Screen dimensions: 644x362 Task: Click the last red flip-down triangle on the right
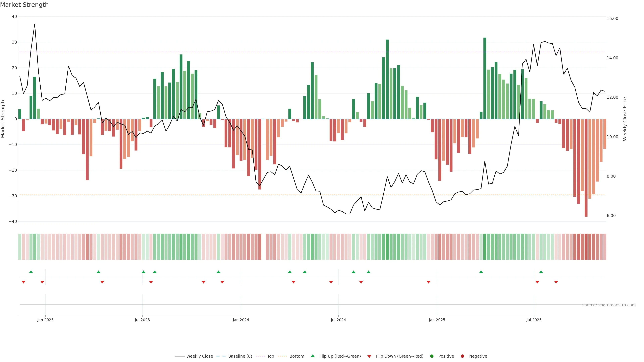point(556,282)
